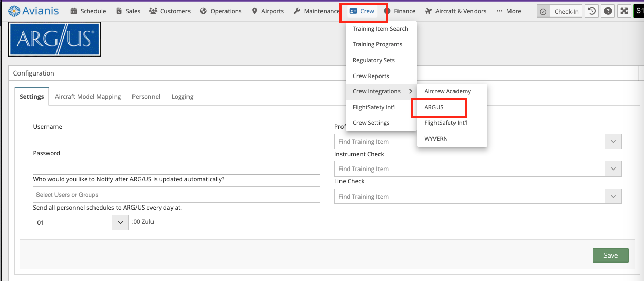644x281 pixels.
Task: Click the green Save button
Action: (610, 255)
